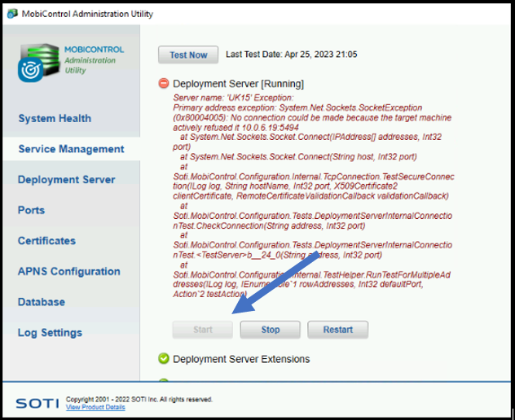Viewport: 515px width, 420px height.
Task: Collapse the Deployment Server [Running] heading
Action: pyautogui.click(x=238, y=84)
